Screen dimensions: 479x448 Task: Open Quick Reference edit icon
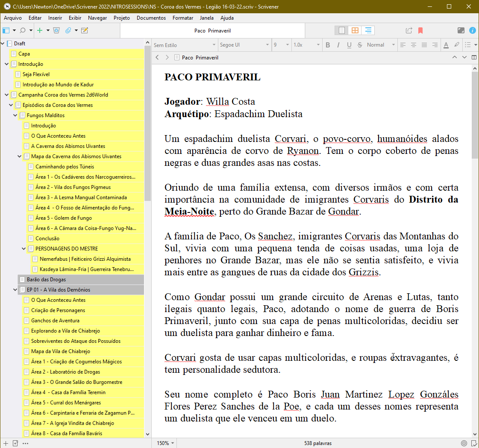click(85, 30)
